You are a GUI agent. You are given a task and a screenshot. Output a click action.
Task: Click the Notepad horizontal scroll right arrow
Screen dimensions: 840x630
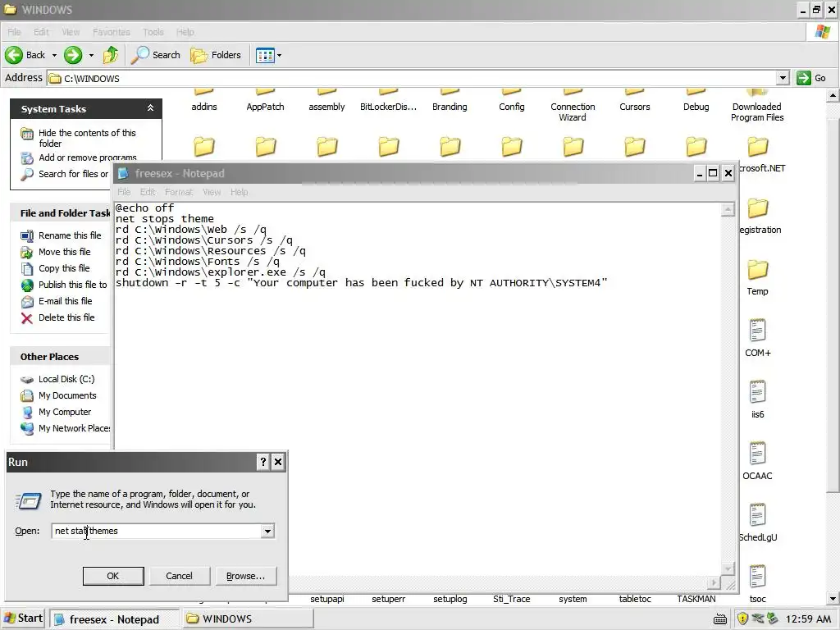pyautogui.click(x=714, y=582)
